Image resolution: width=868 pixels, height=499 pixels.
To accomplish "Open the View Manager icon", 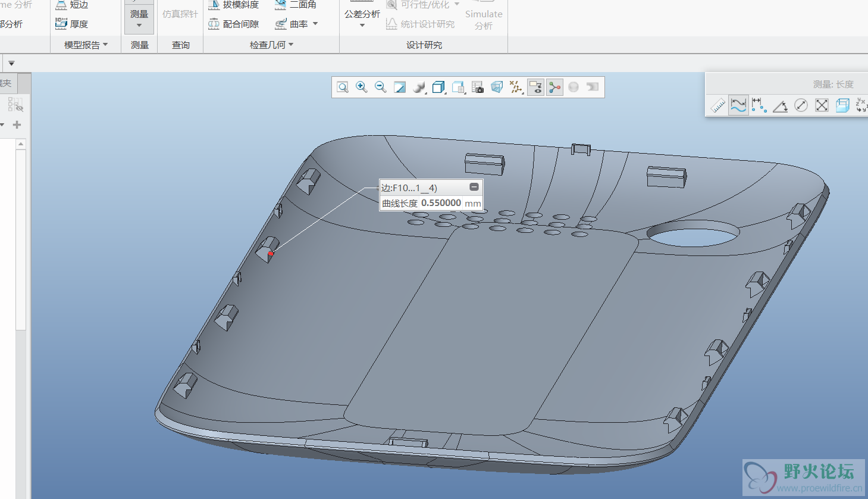I will [458, 88].
